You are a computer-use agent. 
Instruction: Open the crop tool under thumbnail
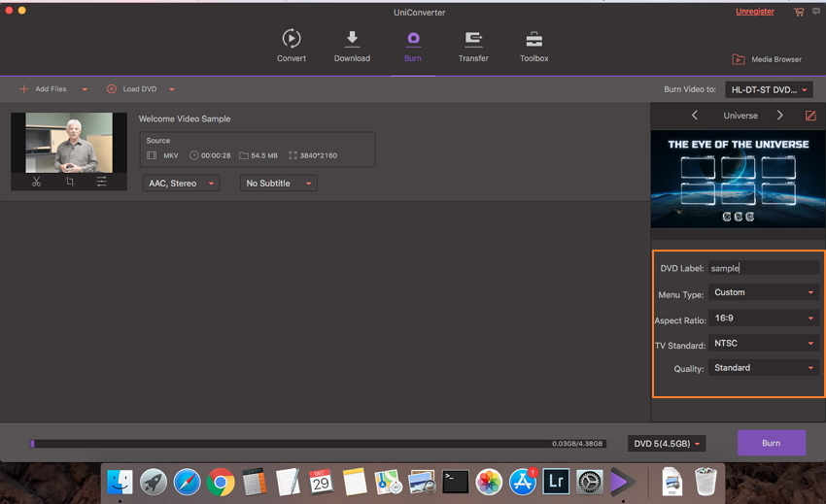[x=70, y=182]
